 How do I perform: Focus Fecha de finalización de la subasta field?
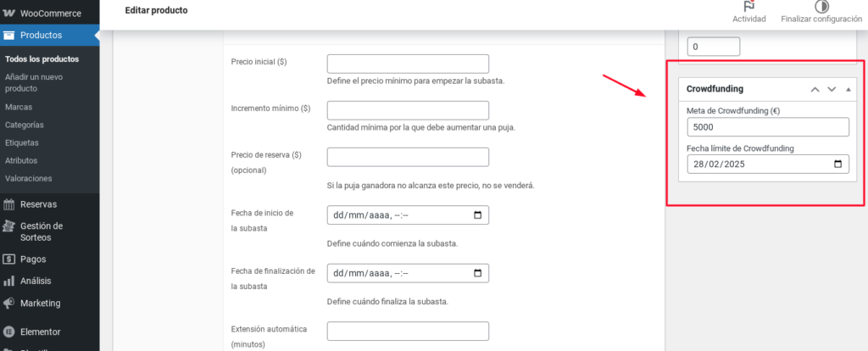pyautogui.click(x=408, y=273)
